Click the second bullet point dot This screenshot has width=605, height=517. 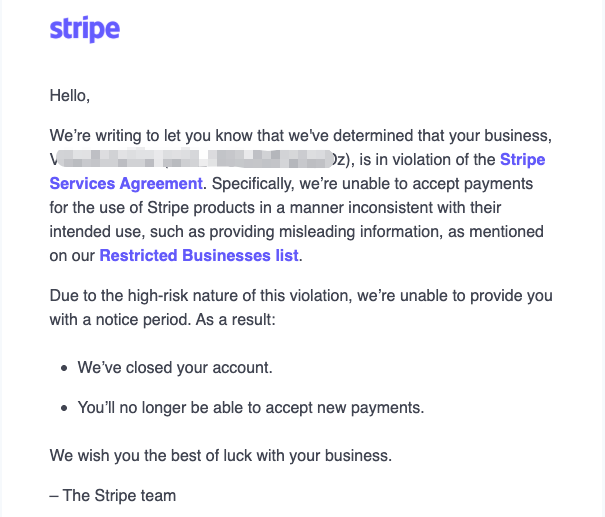pos(64,409)
